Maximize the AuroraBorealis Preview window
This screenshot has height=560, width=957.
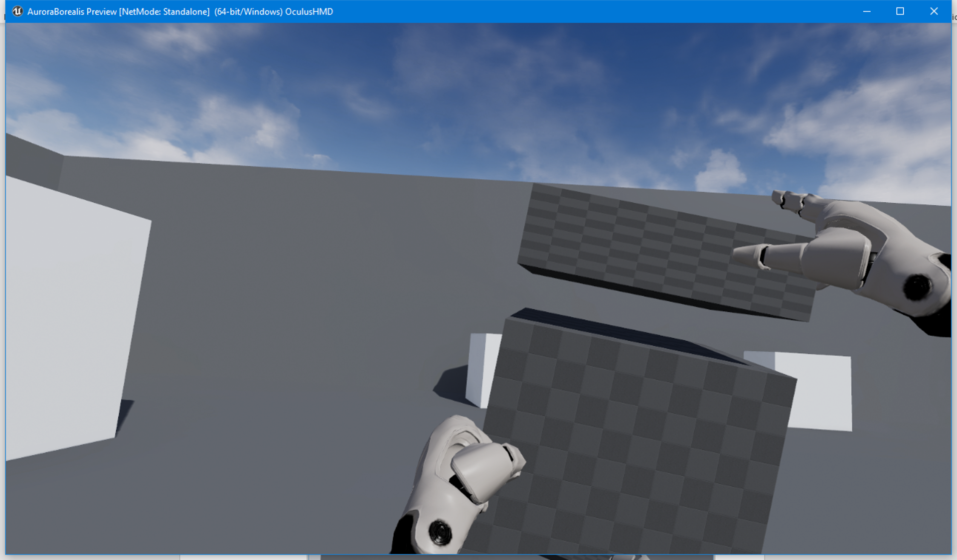point(900,11)
